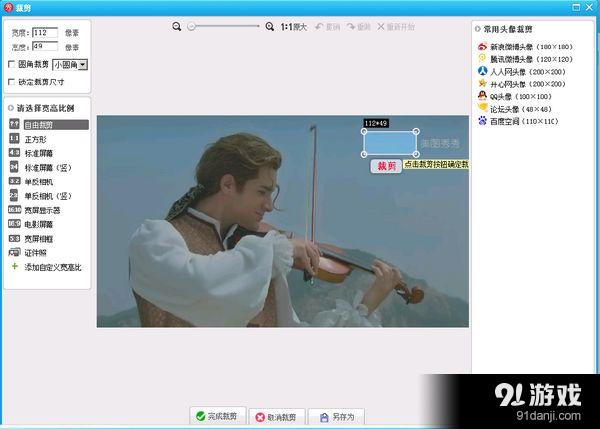The width and height of the screenshot is (600, 429).
Task: Click the top-right crop selection handle
Action: click(x=416, y=132)
